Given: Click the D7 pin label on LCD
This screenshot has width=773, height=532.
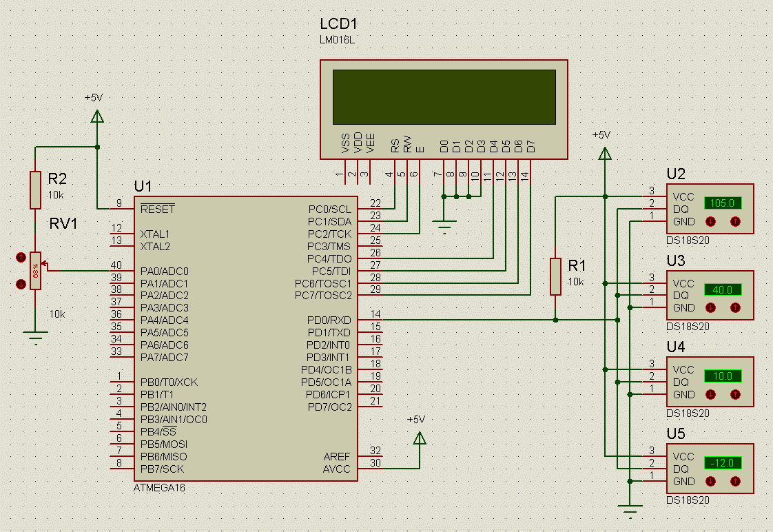Looking at the screenshot, I should pyautogui.click(x=530, y=146).
